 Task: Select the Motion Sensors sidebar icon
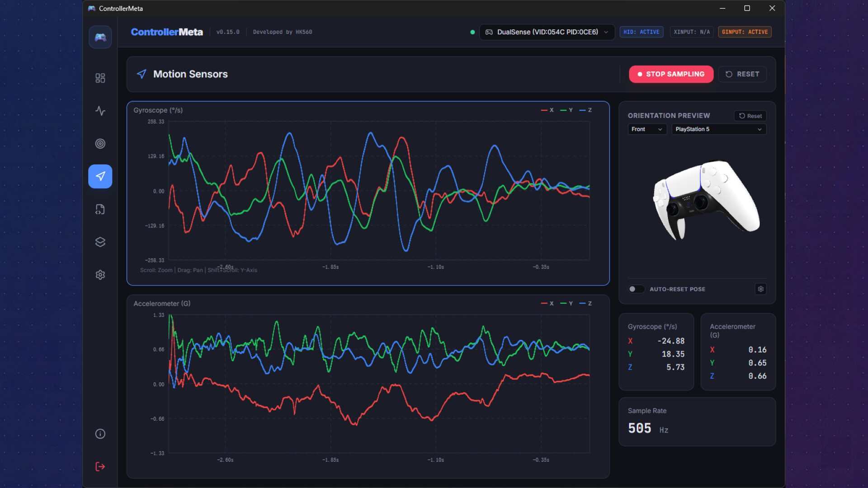pos(100,176)
